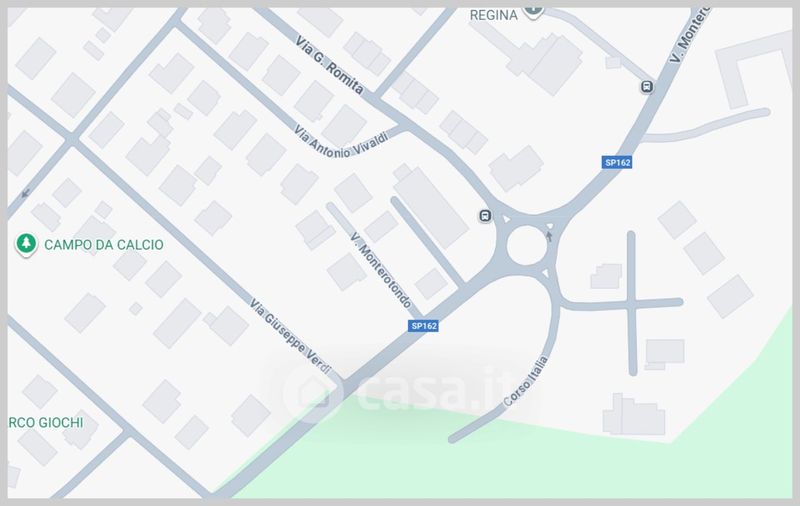Open the CAMPO DA CALCIO label
Screen dimensions: 800x506
tap(104, 245)
